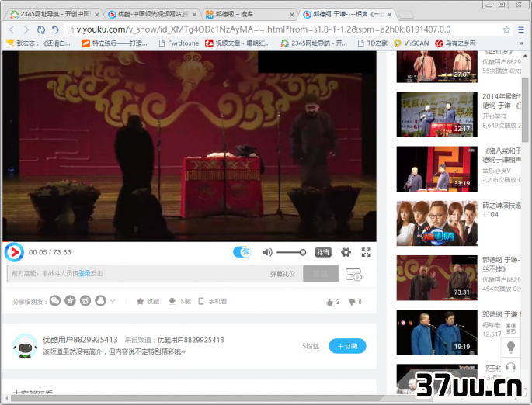Click the lightbulb floating icon
This screenshot has width=532, height=405.
pos(510,348)
